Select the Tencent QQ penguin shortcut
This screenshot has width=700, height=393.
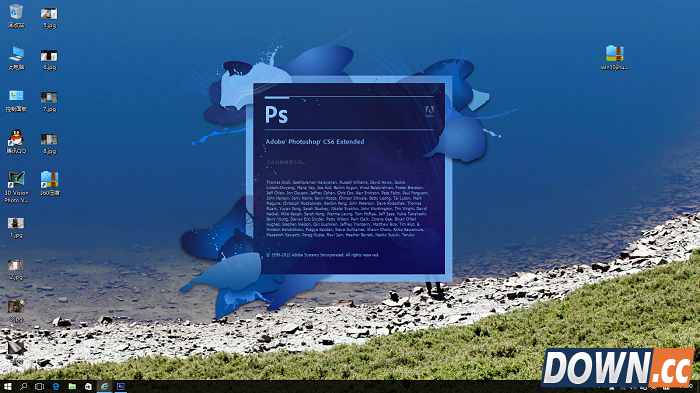click(x=16, y=142)
